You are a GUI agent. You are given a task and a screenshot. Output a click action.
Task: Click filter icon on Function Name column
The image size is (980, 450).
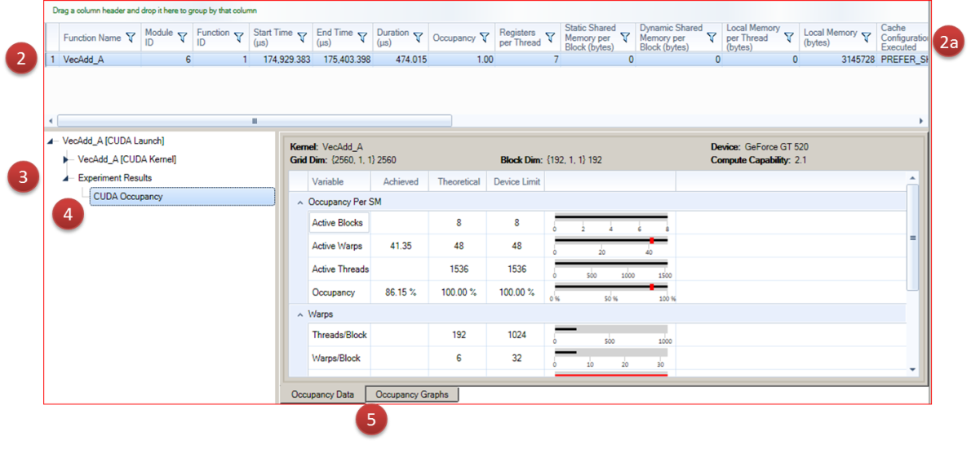coord(130,38)
